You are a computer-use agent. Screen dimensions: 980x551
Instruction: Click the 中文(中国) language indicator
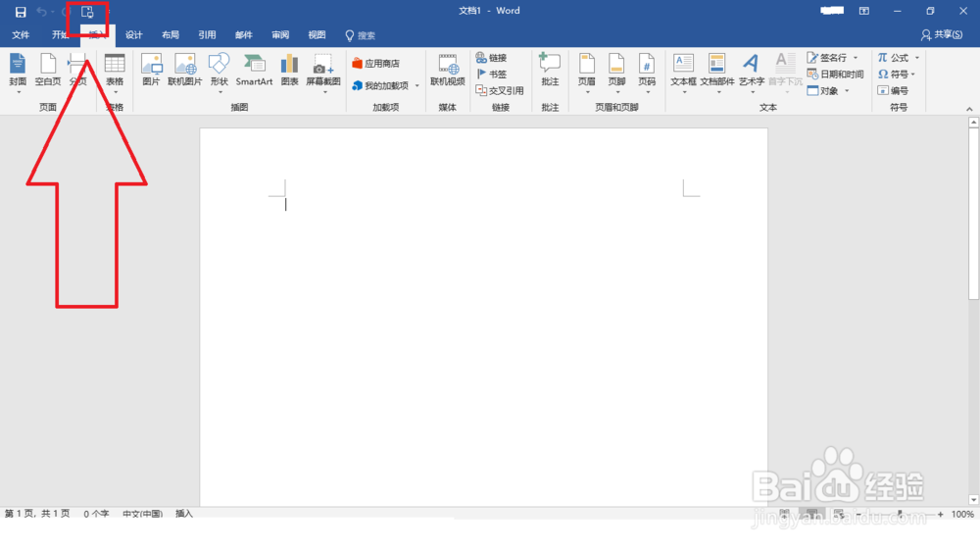click(x=142, y=514)
